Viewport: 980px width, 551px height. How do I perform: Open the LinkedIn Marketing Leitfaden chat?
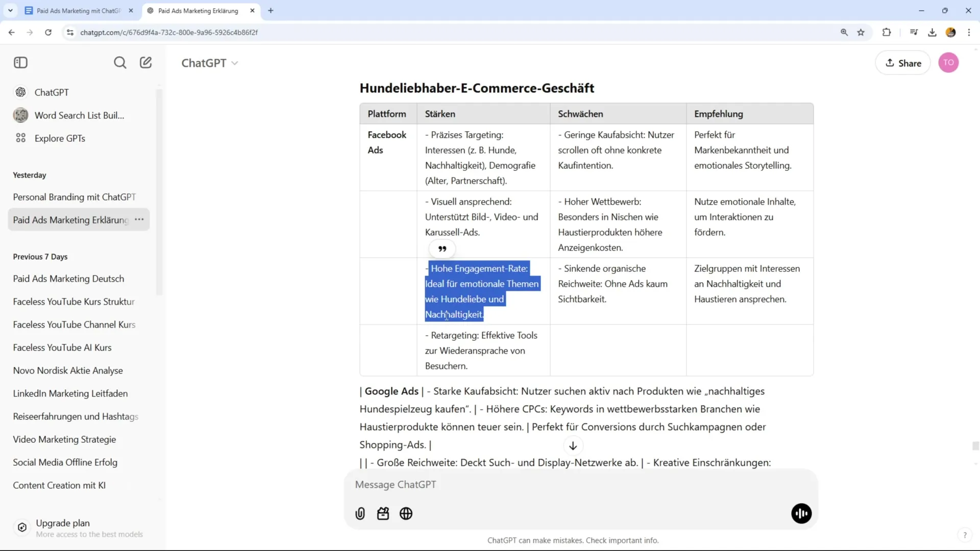click(x=79, y=393)
